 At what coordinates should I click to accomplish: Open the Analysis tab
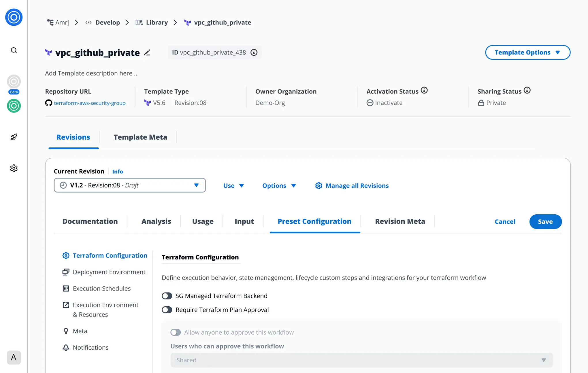pos(156,222)
